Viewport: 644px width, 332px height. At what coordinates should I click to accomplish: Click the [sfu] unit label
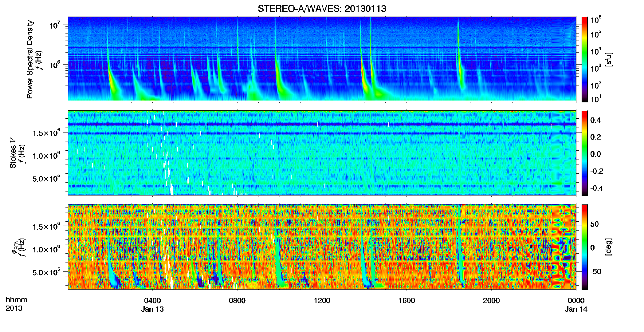tap(609, 60)
